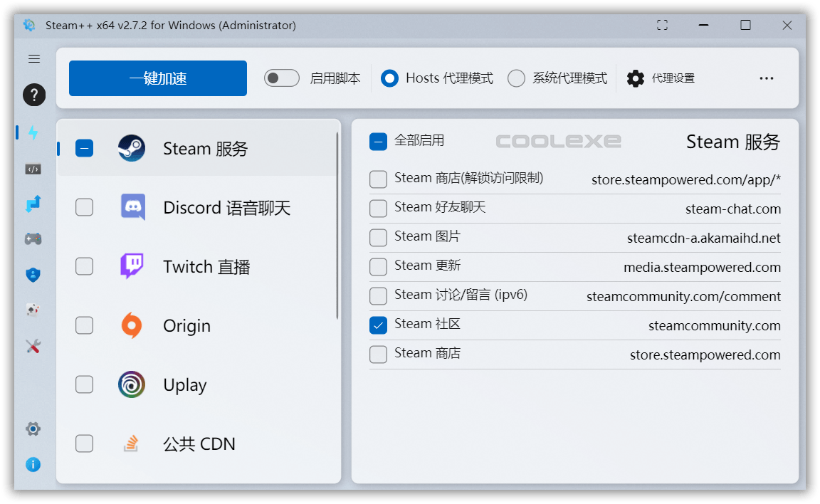Click the 公共 CDN stack icon
This screenshot has height=504, width=820.
coord(131,443)
